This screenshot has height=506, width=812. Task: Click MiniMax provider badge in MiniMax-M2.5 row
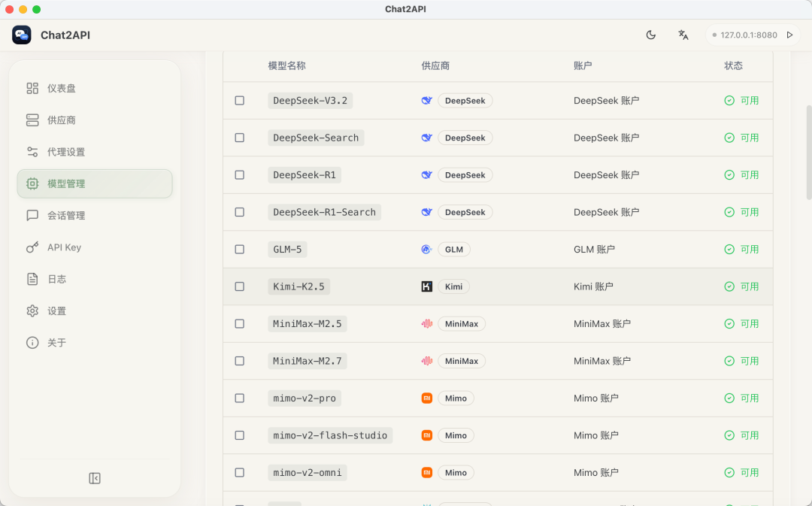[462, 324]
